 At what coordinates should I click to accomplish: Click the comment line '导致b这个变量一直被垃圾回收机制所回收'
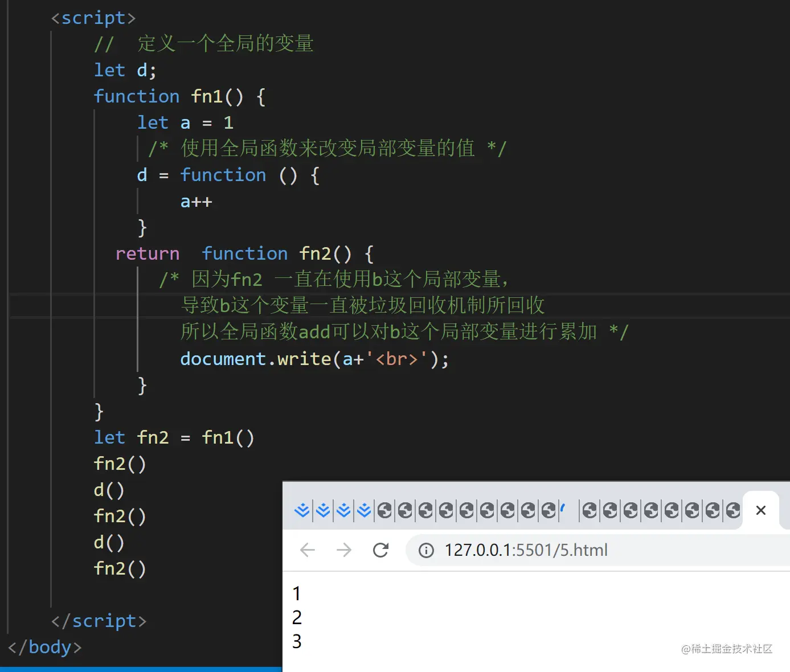tap(363, 306)
